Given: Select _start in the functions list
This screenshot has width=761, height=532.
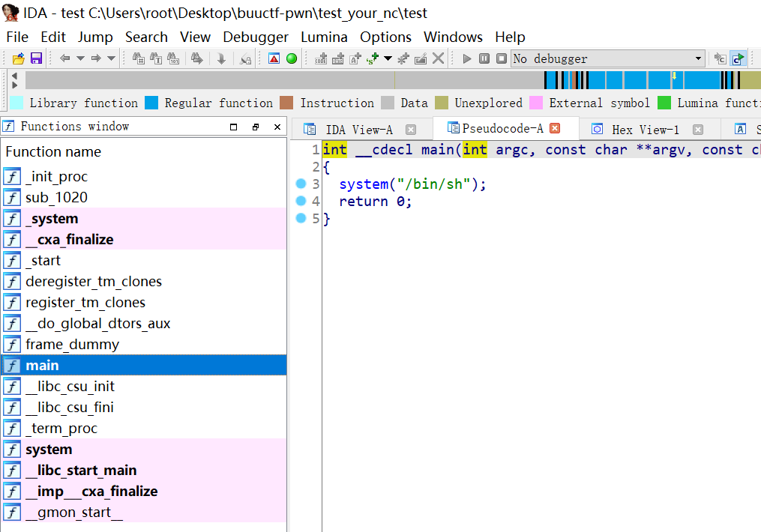Looking at the screenshot, I should tap(144, 261).
